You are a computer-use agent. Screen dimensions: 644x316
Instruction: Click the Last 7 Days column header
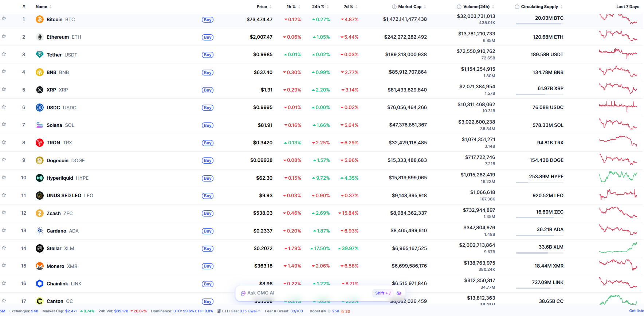628,7
